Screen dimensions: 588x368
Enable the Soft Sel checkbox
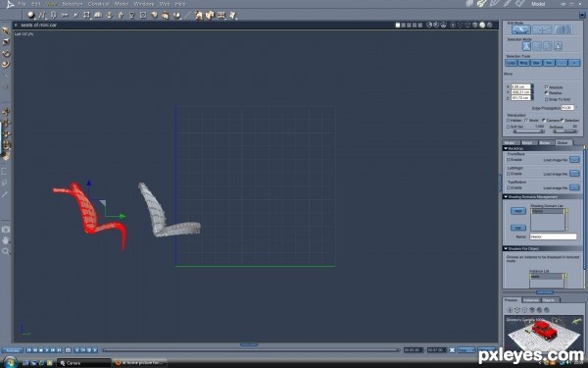coord(508,127)
